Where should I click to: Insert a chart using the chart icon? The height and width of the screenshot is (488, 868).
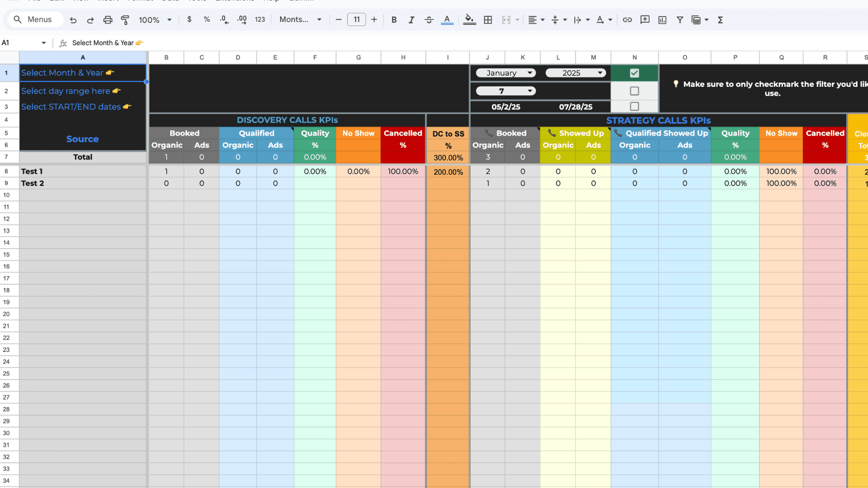(x=662, y=20)
